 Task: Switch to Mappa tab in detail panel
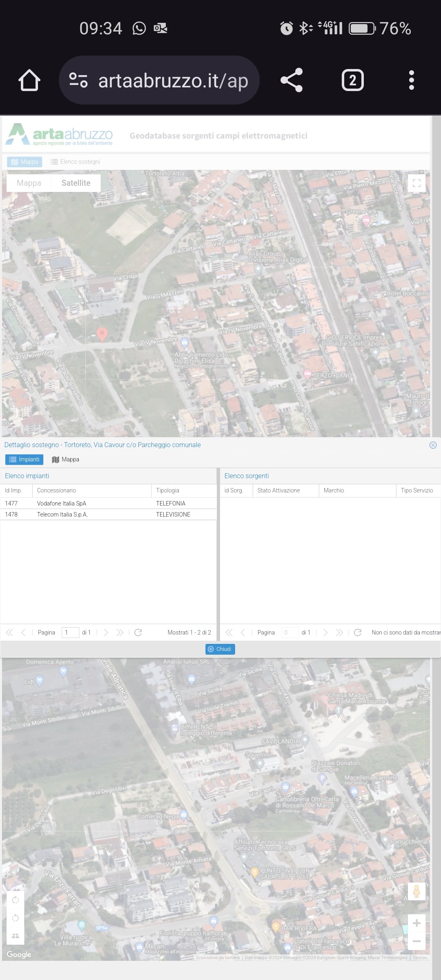point(66,459)
